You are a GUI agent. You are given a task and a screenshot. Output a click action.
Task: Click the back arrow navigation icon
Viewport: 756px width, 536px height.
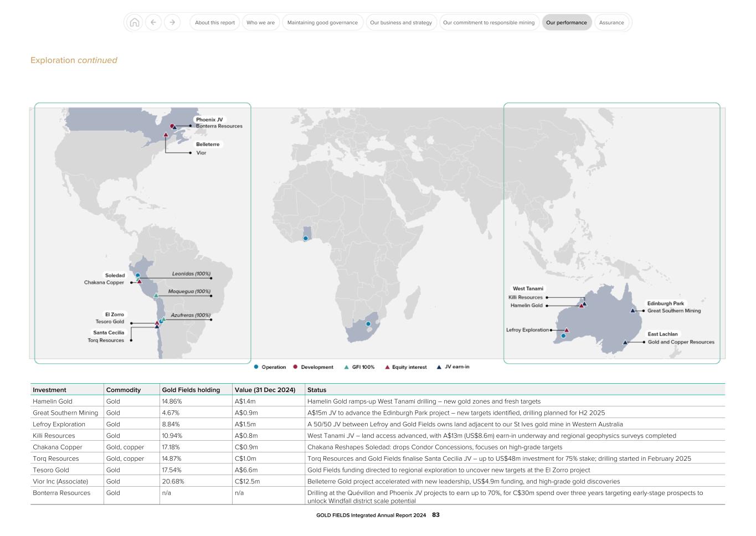tap(153, 22)
